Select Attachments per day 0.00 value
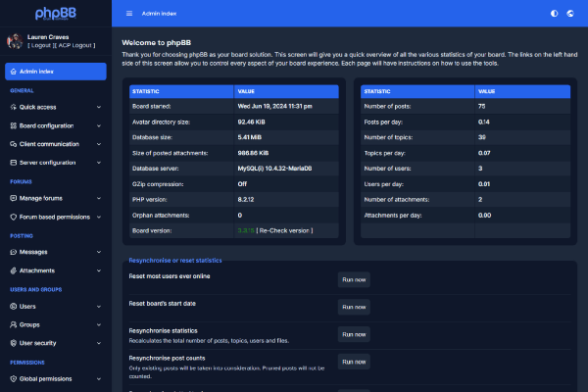This screenshot has width=588, height=392. coord(484,216)
